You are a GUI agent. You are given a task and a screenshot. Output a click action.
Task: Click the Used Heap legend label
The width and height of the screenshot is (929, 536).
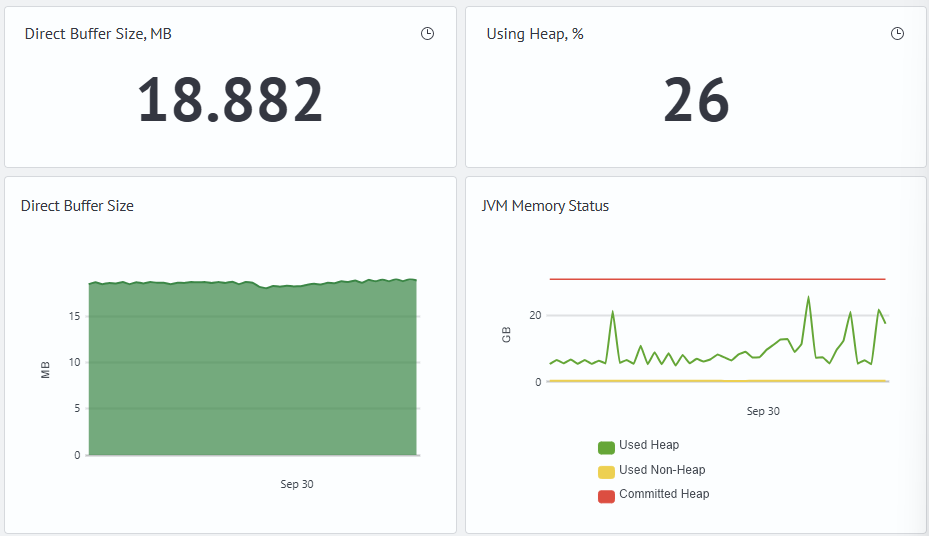649,445
